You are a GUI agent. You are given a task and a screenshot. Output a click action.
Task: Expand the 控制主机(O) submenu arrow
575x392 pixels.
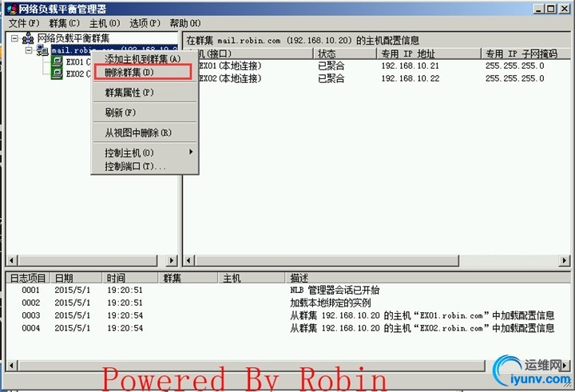click(191, 152)
